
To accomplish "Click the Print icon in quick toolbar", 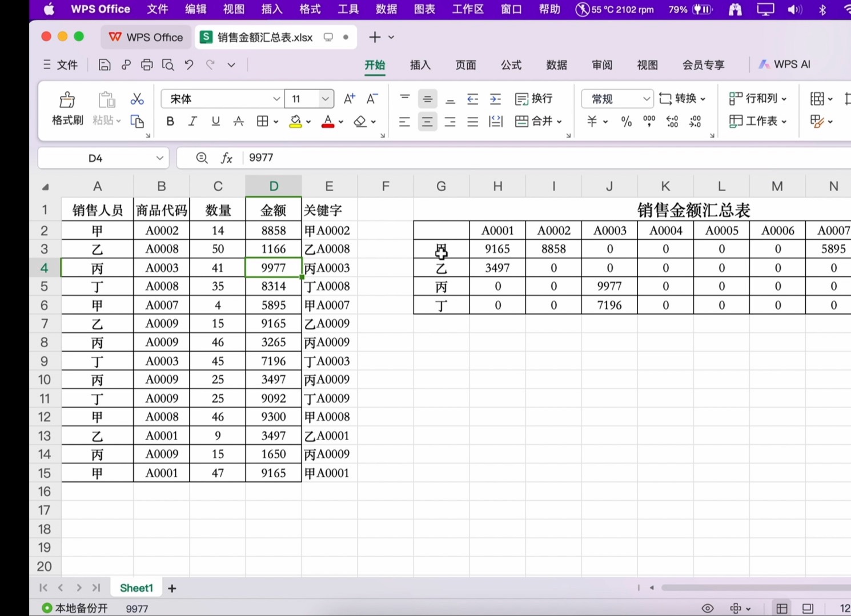I will pyautogui.click(x=147, y=65).
